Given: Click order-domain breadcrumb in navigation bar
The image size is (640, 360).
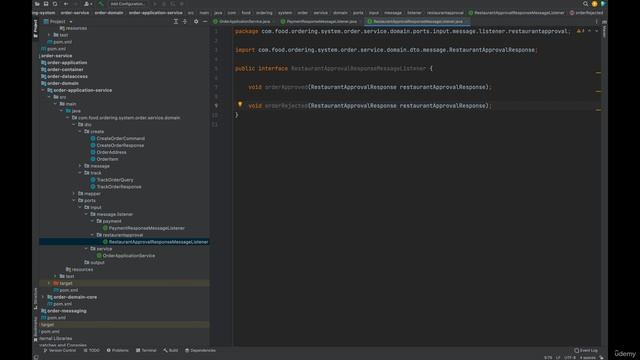Looking at the screenshot, I should click(109, 13).
